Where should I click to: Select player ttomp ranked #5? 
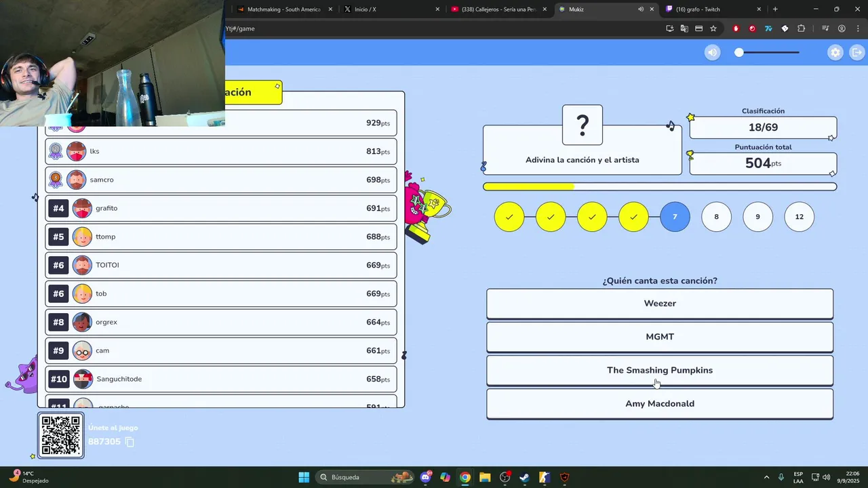pyautogui.click(x=221, y=237)
